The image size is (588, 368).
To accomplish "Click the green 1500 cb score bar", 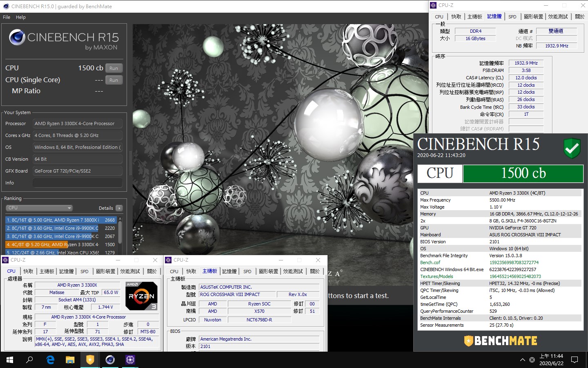I will point(523,173).
